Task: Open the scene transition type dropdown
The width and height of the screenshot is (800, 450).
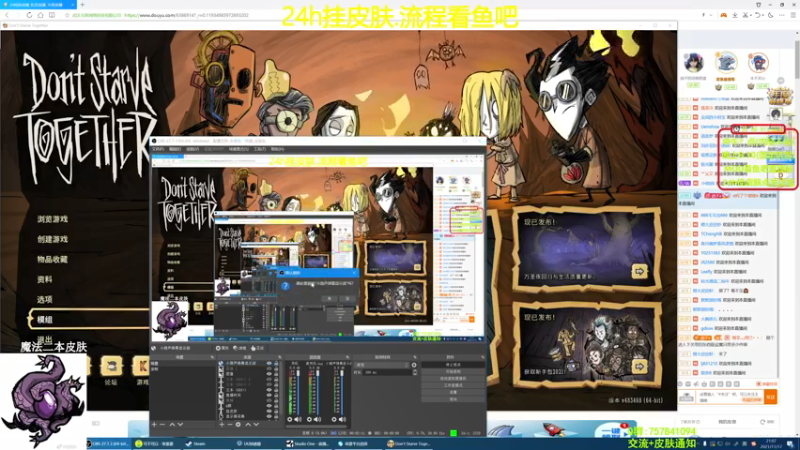Action: pyautogui.click(x=382, y=365)
